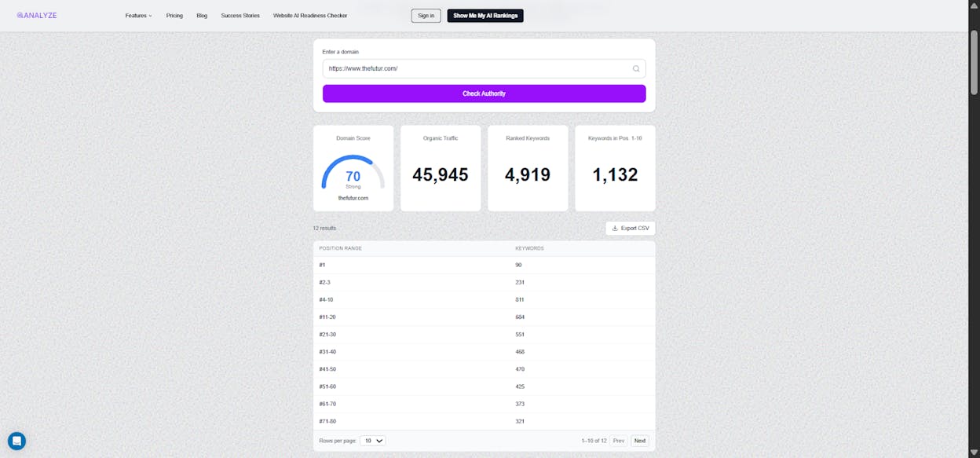
Task: Click the Position Range column header
Action: coord(340,248)
